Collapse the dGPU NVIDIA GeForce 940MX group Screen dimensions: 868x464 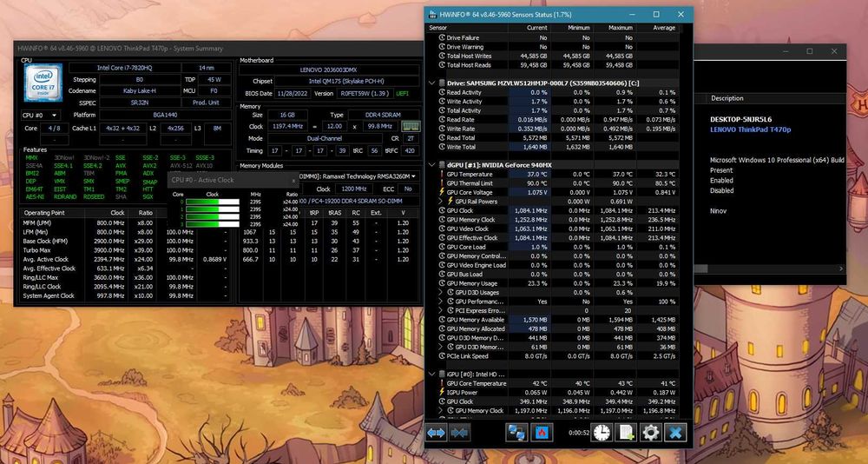[432, 165]
